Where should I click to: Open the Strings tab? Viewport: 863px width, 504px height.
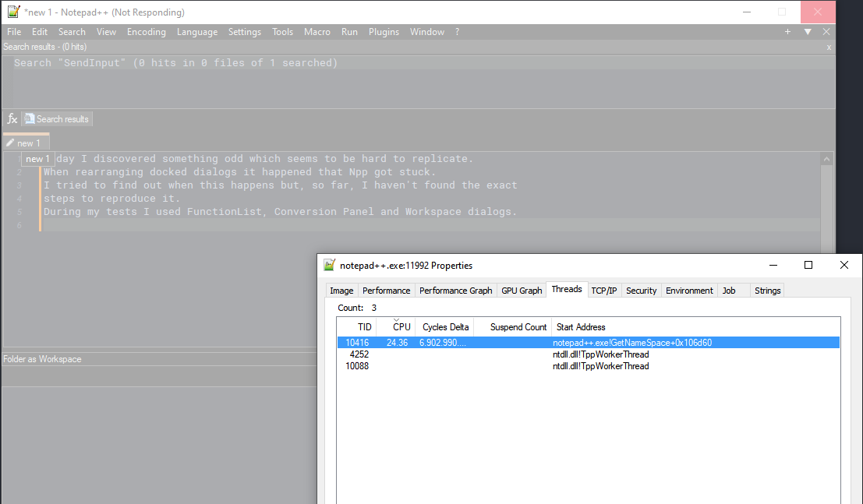coord(767,291)
